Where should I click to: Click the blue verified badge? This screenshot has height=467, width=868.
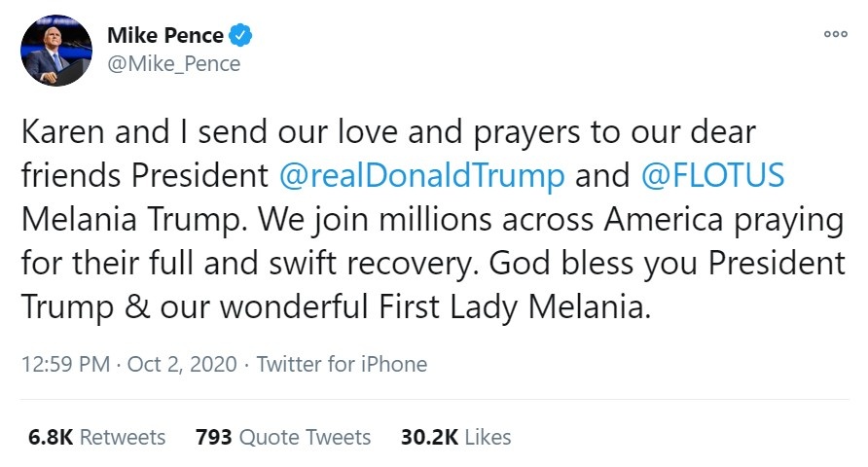point(240,37)
